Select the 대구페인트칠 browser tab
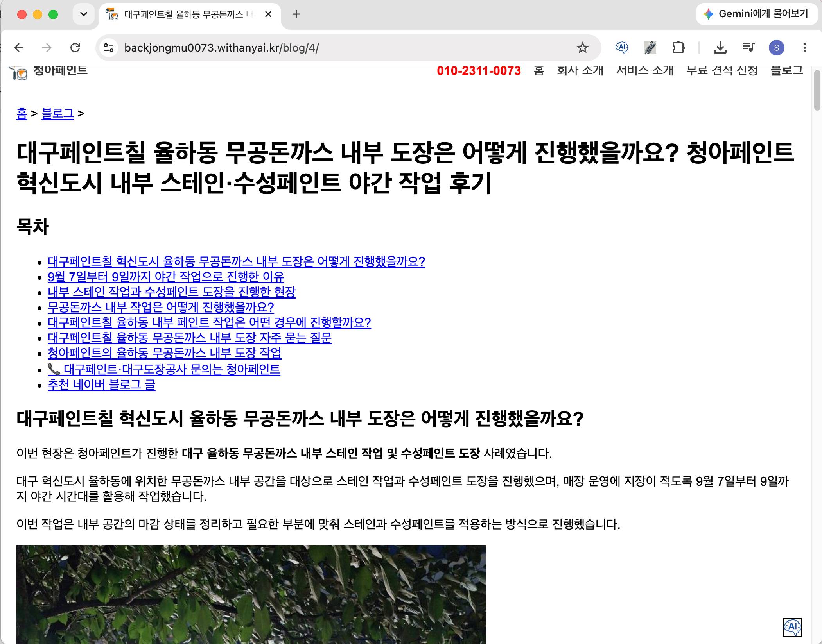 click(190, 15)
